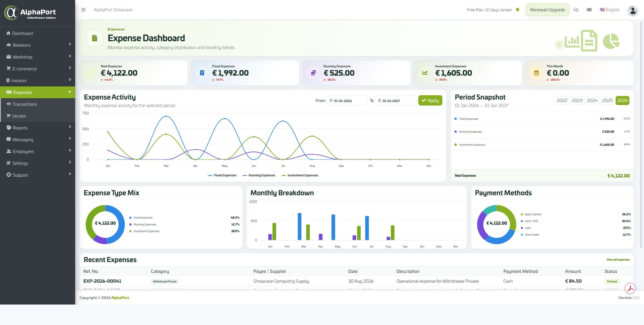
Task: Expand the Workshop sidebar menu
Action: [x=37, y=57]
